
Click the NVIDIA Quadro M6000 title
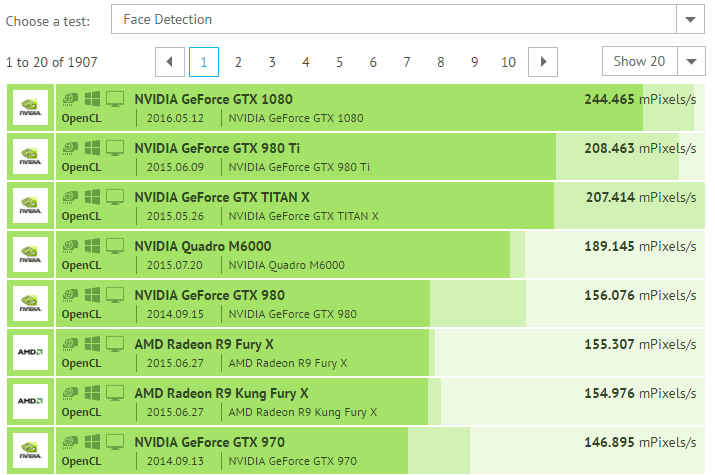(203, 246)
